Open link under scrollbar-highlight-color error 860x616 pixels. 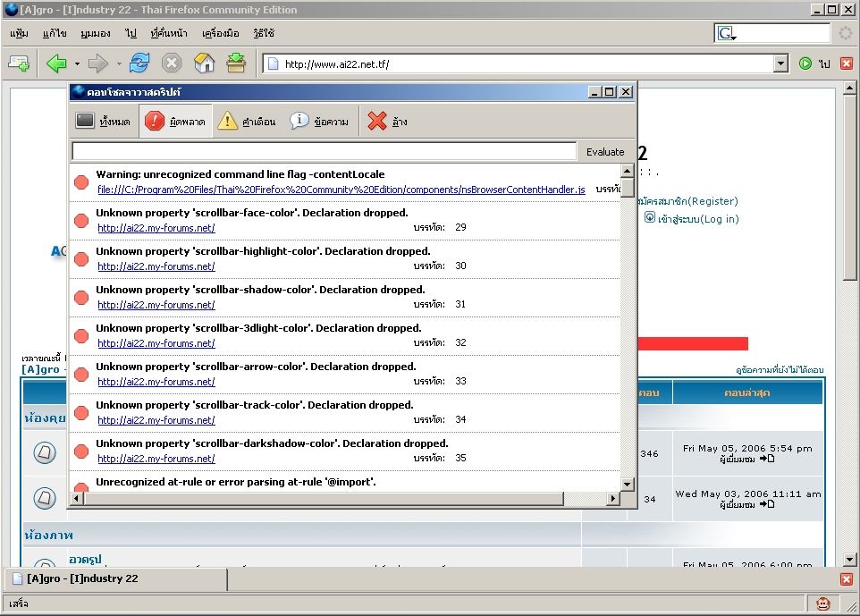tap(156, 266)
